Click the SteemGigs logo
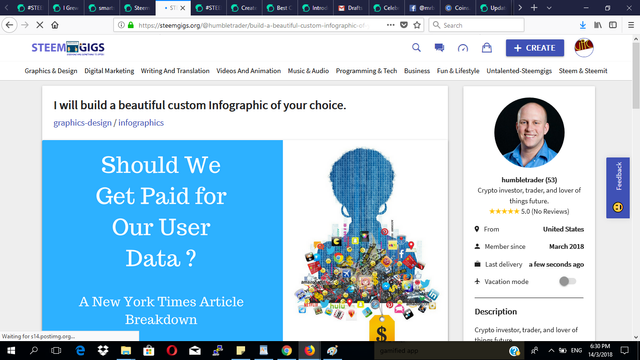The width and height of the screenshot is (640, 360). tap(68, 48)
